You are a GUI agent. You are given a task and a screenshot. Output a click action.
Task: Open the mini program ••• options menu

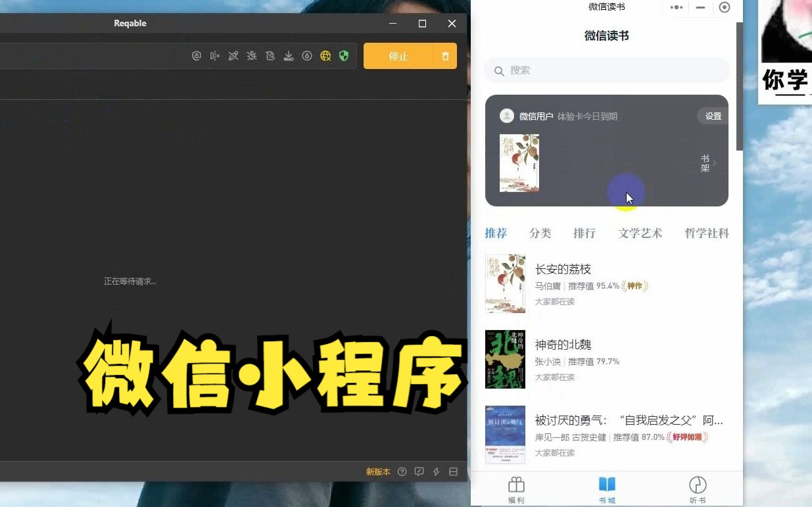675,7
